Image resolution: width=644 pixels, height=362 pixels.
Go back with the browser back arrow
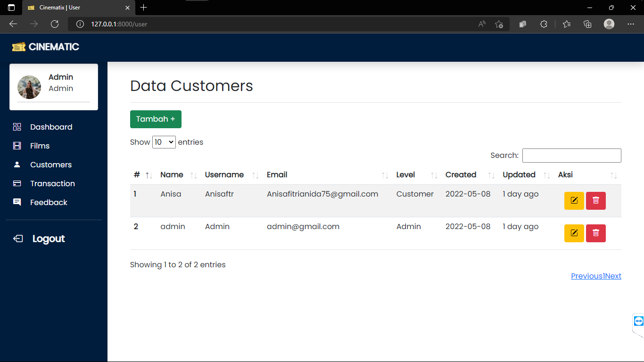(x=13, y=24)
